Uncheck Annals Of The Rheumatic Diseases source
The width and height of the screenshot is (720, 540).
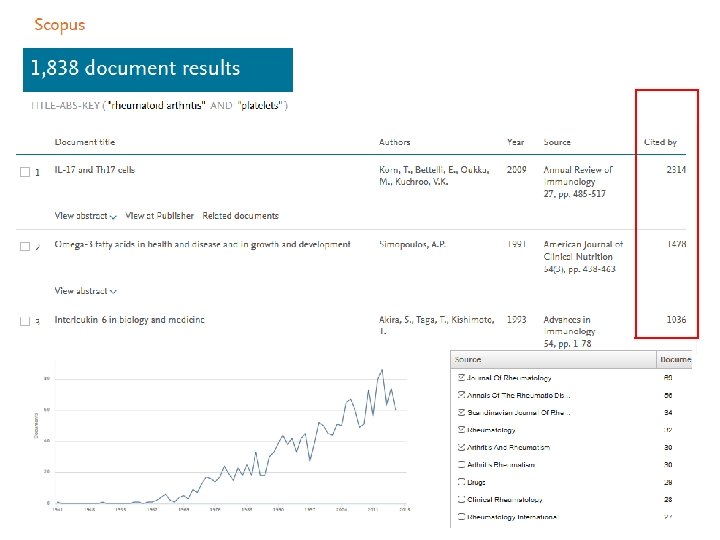click(461, 395)
